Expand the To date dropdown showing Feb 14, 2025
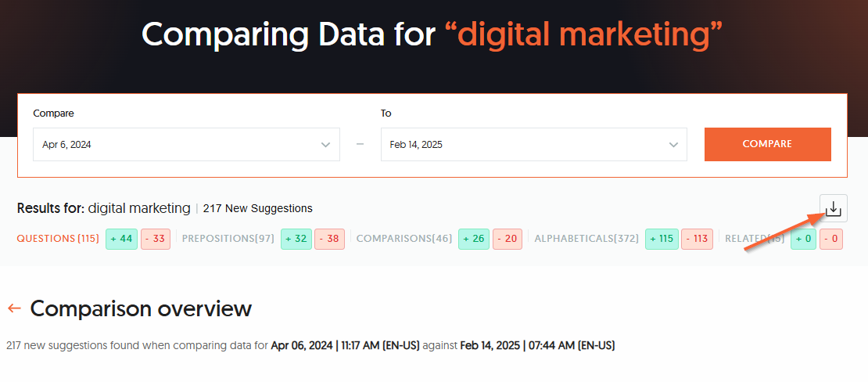Viewport: 868px width, 382px height. click(533, 145)
